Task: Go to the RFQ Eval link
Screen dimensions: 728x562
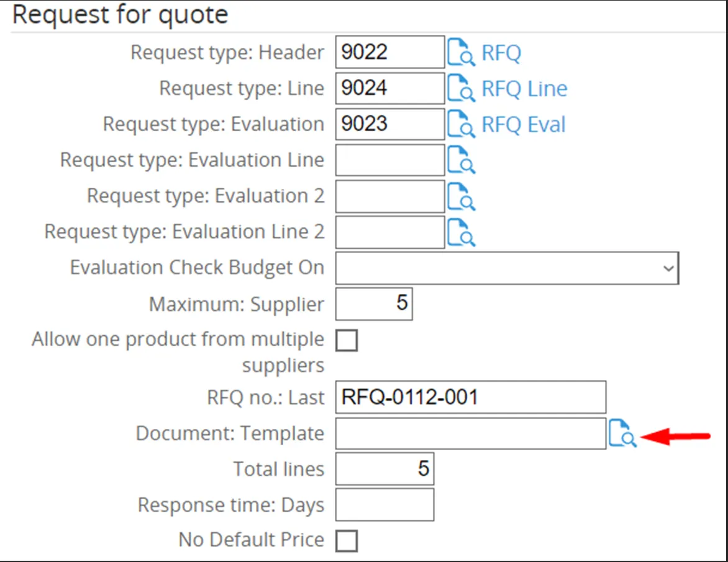Action: tap(524, 125)
